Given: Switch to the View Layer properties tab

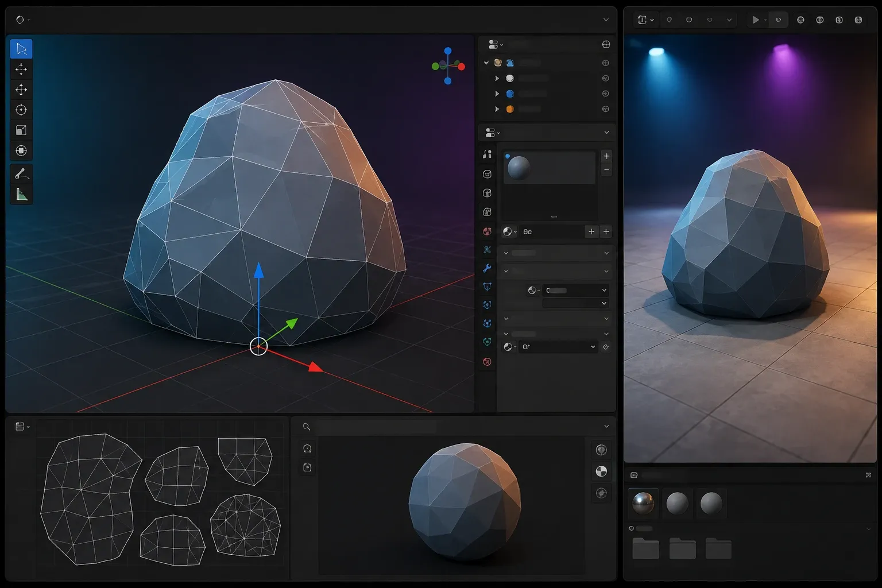Looking at the screenshot, I should (487, 212).
